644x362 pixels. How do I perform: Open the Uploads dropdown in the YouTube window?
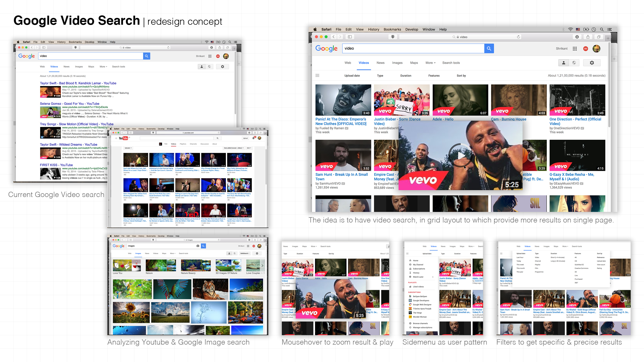[x=128, y=148]
